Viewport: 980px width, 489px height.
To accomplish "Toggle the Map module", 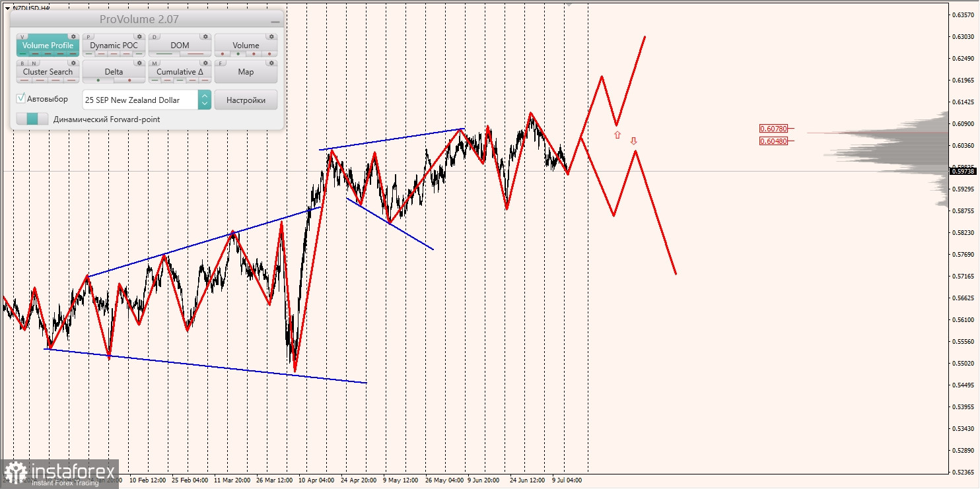I will (246, 71).
